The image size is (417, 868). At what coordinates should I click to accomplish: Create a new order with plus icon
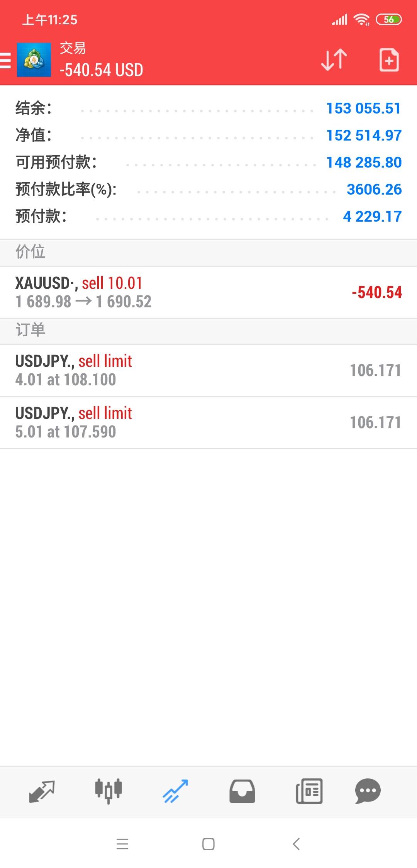click(389, 60)
